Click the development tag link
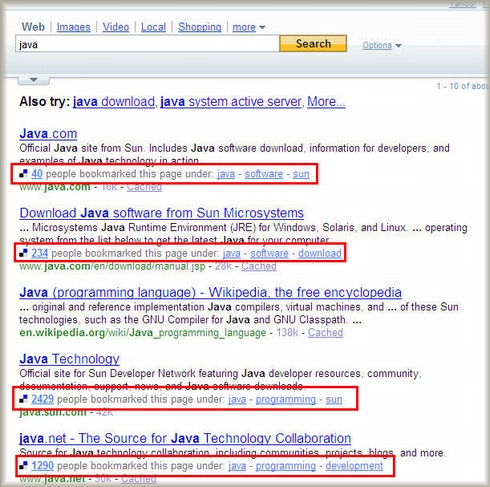Image resolution: width=490 pixels, height=487 pixels. pyautogui.click(x=354, y=466)
